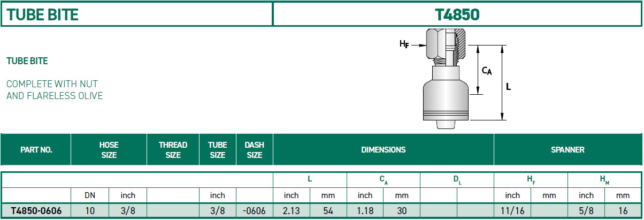The height and width of the screenshot is (220, 644).
Task: Click the 'AND FLARELESS OLIVE' description line
Action: [x=55, y=96]
